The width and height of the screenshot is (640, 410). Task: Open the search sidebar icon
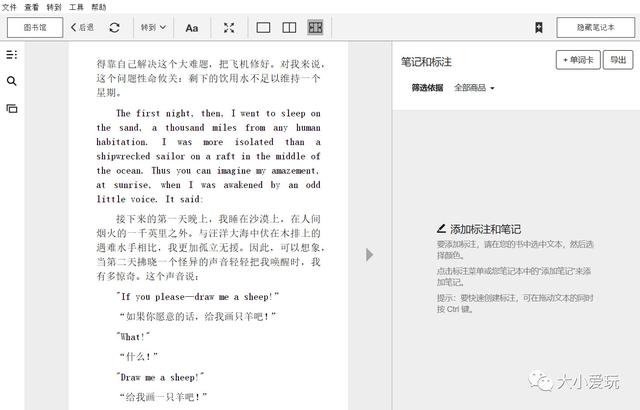tap(12, 81)
